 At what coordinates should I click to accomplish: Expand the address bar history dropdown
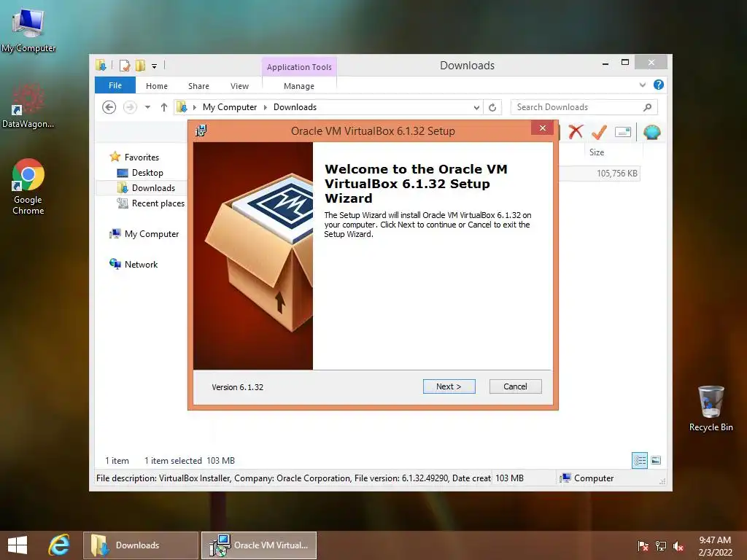[476, 108]
